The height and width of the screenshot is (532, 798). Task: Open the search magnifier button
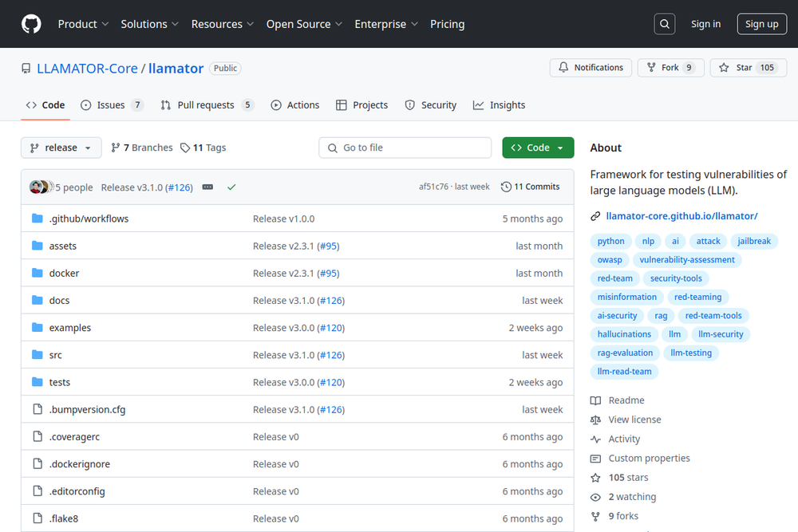(x=664, y=24)
